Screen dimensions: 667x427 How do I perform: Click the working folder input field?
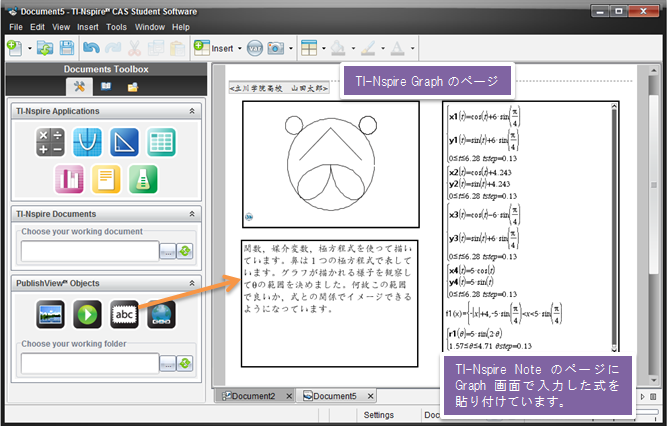click(x=90, y=364)
